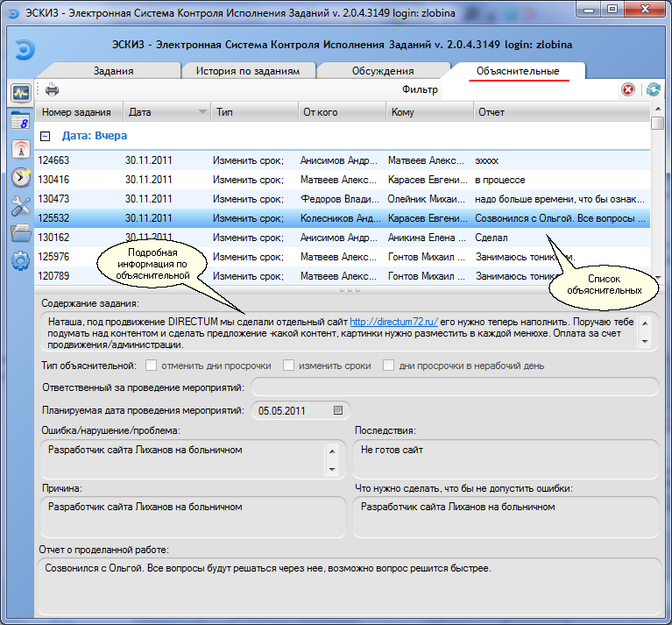Click the antenna broadcast sidebar icon

(x=21, y=149)
